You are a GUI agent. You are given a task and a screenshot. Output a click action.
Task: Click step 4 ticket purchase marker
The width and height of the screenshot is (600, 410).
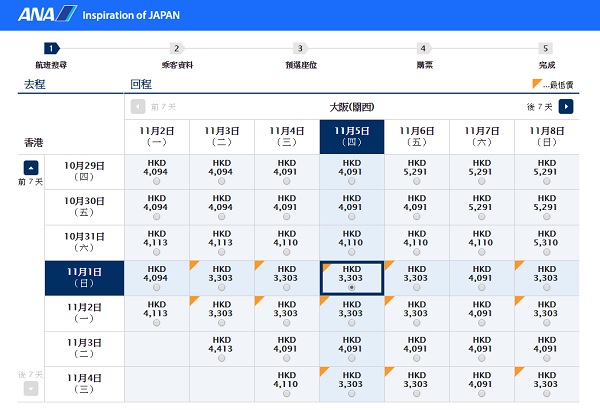point(424,48)
